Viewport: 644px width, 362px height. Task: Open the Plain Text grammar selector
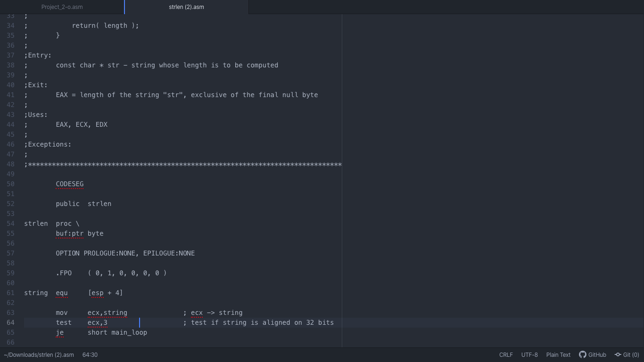click(x=558, y=354)
